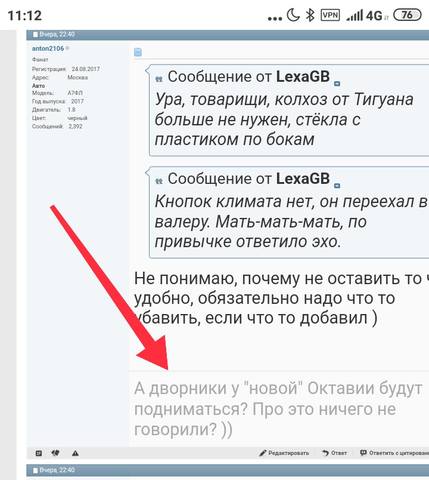Tap the Bluetooth status bar icon

coord(310,15)
